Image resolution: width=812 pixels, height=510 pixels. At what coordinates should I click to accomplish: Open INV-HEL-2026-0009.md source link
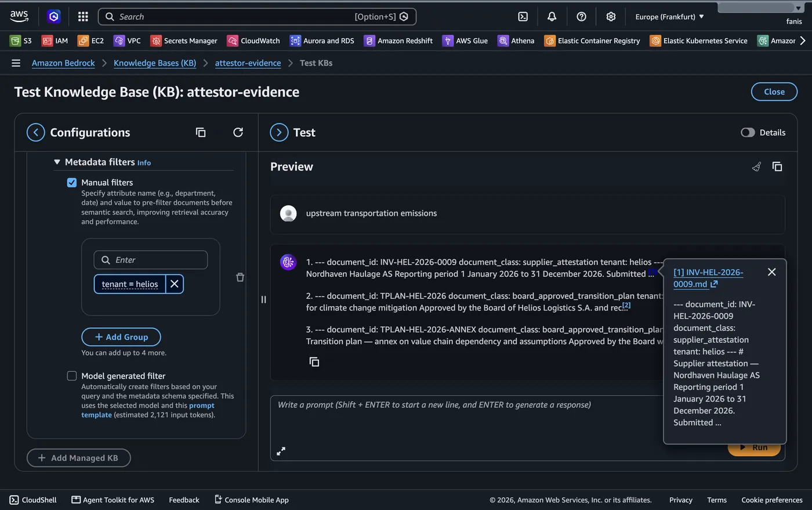click(x=708, y=278)
